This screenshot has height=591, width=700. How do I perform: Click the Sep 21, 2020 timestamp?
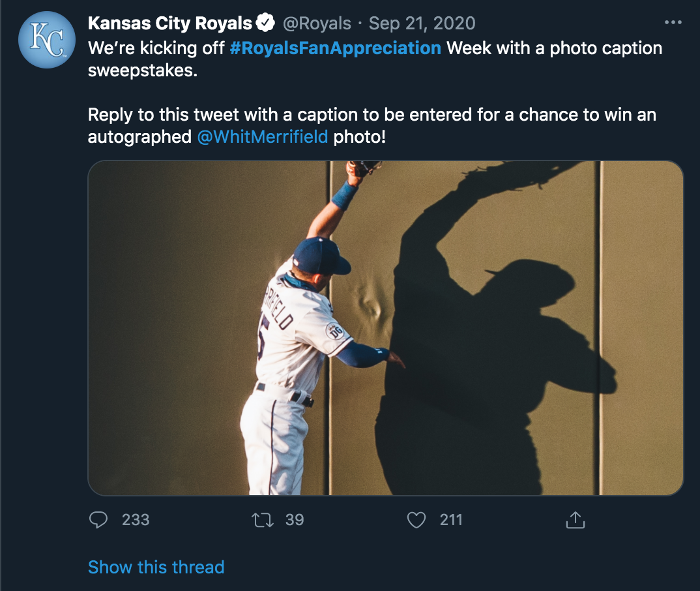click(422, 24)
